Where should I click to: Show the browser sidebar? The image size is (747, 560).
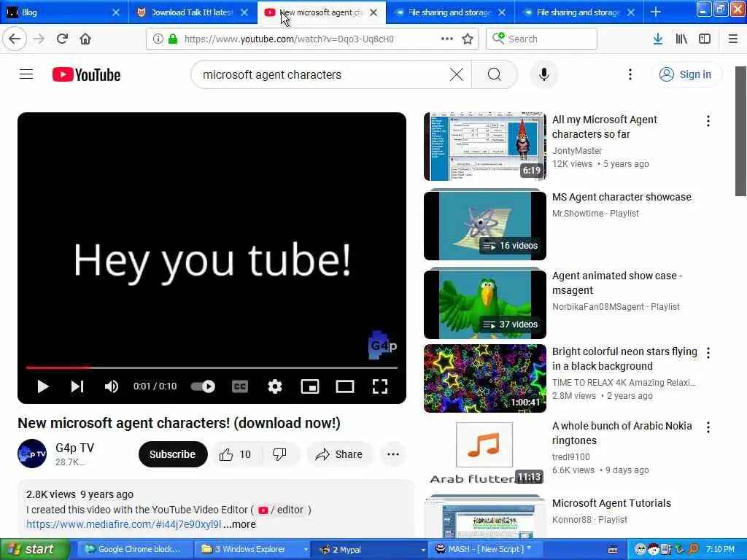tap(705, 39)
